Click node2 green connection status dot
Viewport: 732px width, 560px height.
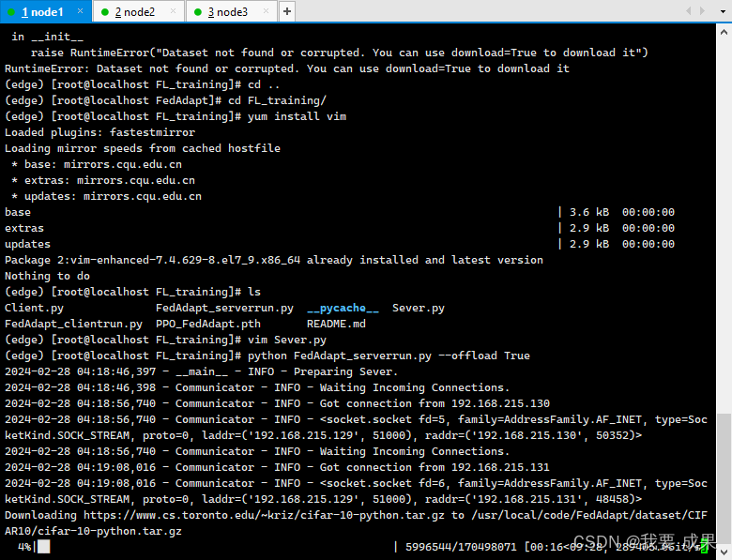click(x=104, y=12)
